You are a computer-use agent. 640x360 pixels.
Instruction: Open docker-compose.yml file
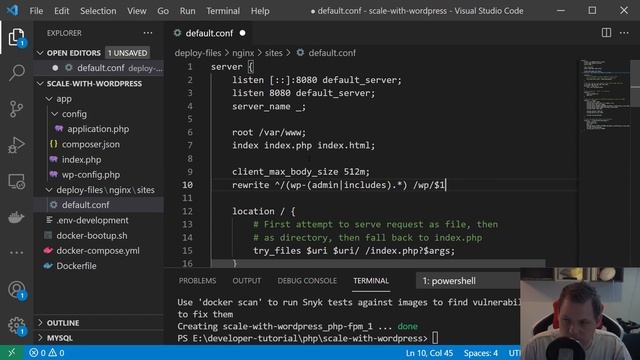[98, 251]
